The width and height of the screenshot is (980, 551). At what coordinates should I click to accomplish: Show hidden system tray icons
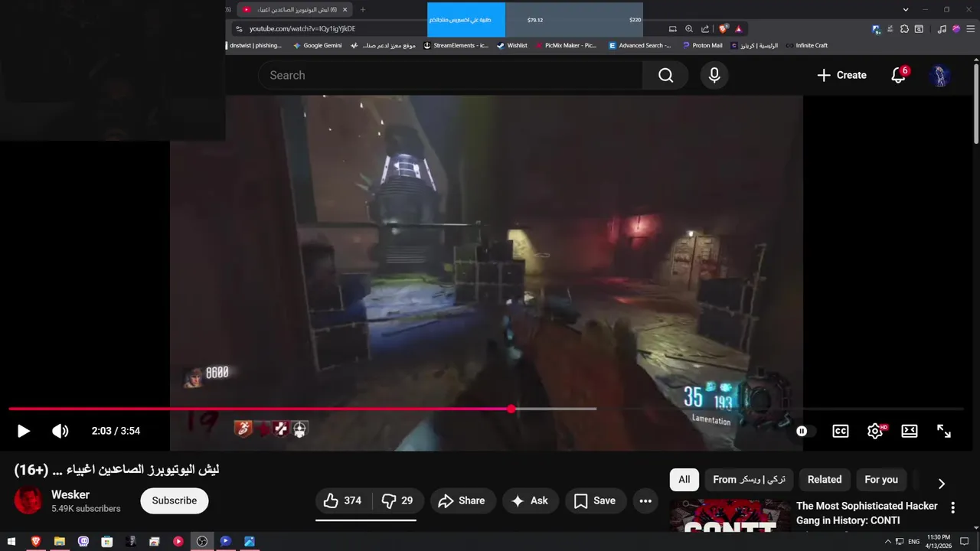tap(888, 541)
